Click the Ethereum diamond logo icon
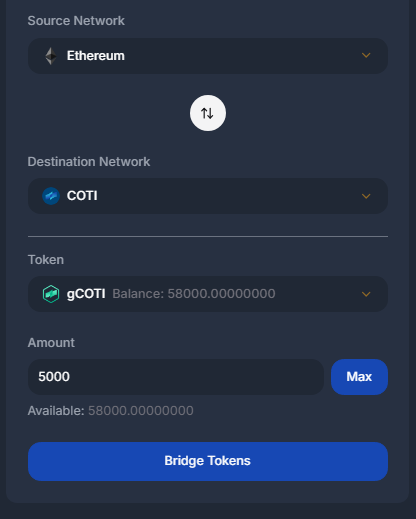Image resolution: width=416 pixels, height=519 pixels. point(51,56)
